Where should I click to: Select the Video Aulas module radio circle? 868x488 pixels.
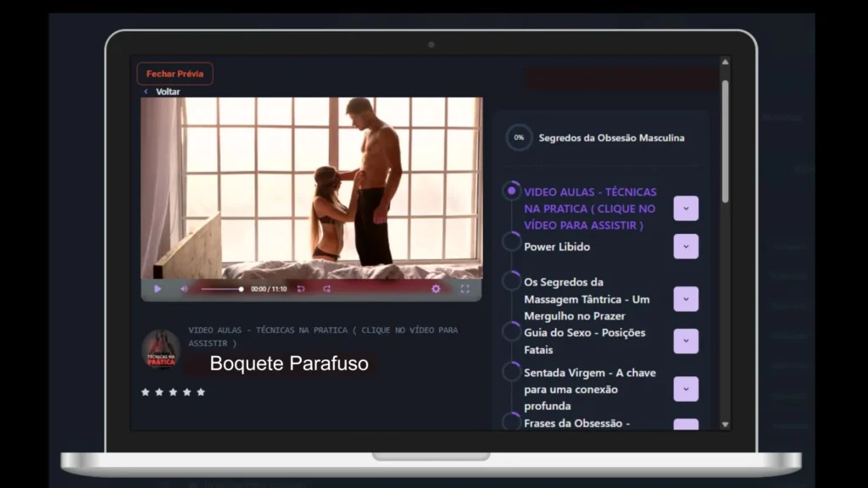coord(511,191)
